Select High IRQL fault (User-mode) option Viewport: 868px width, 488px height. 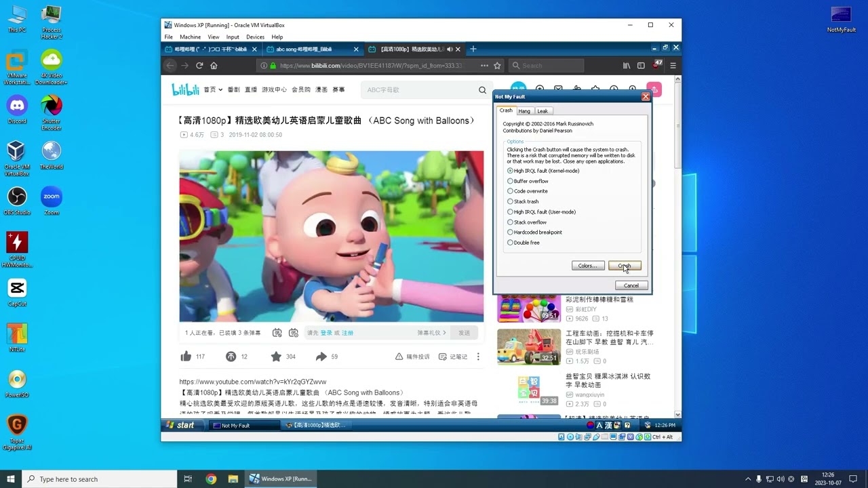(541, 211)
